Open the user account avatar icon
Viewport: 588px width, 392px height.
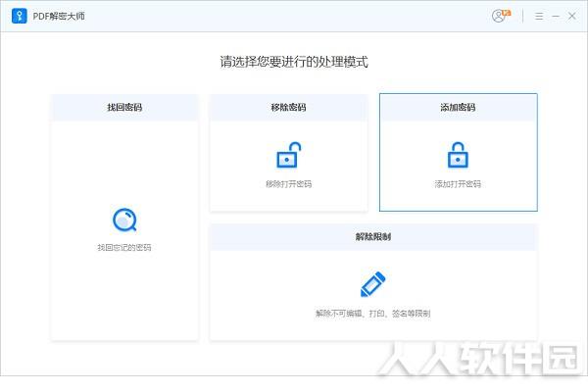pos(499,16)
